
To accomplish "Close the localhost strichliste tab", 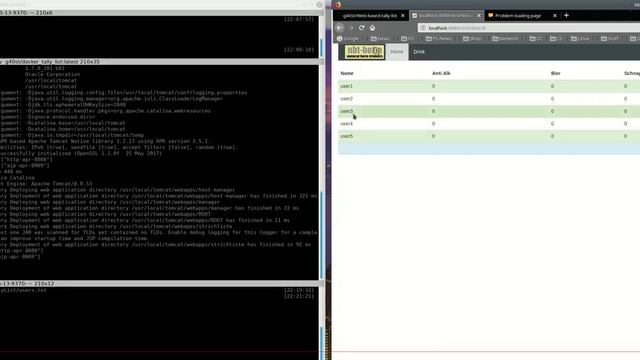I will [479, 16].
